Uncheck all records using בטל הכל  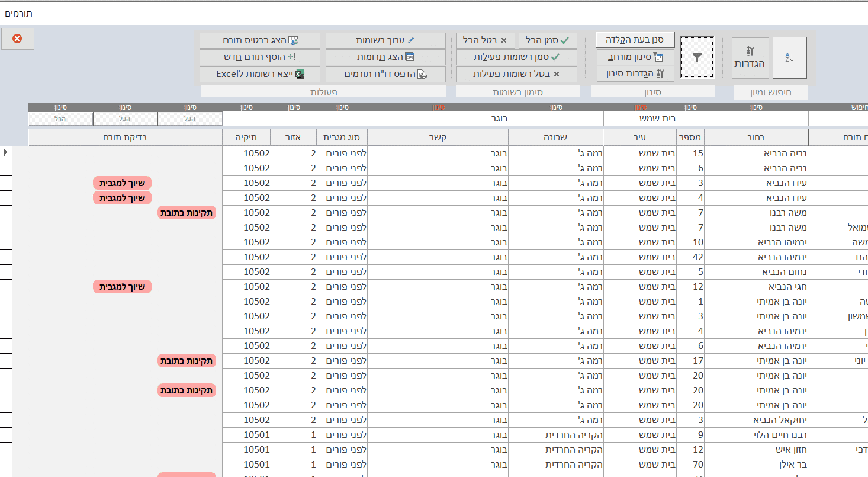486,40
